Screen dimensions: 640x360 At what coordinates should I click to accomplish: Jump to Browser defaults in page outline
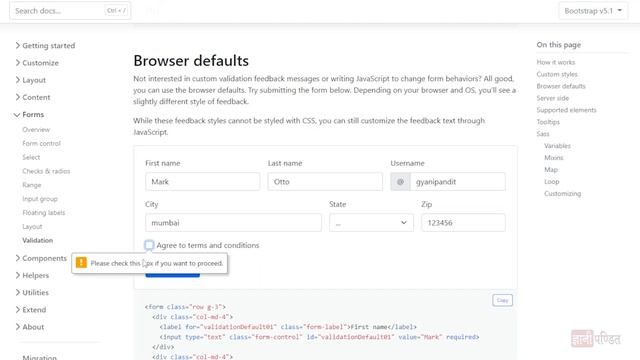coord(561,86)
